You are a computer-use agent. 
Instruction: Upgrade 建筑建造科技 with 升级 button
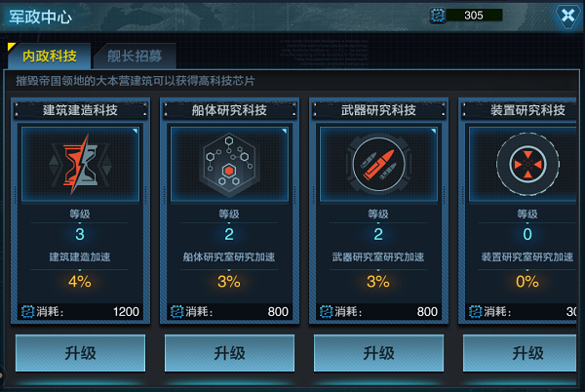coord(80,353)
